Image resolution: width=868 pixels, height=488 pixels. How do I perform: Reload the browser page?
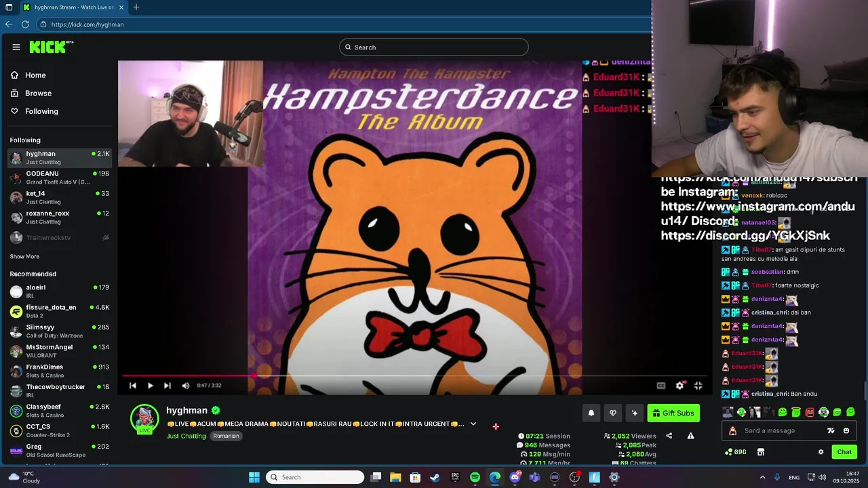25,24
